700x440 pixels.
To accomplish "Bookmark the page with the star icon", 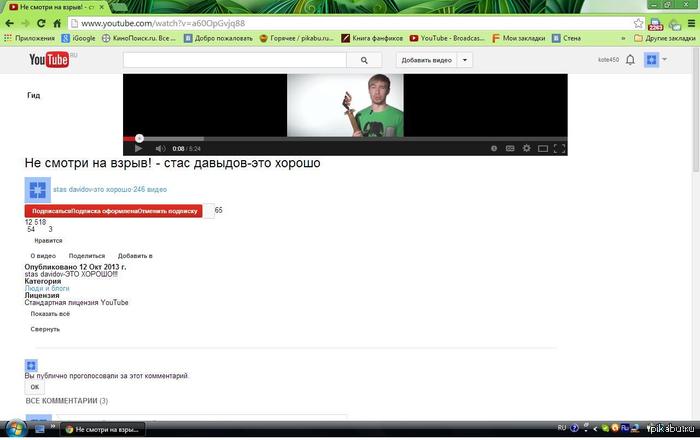I will click(638, 23).
